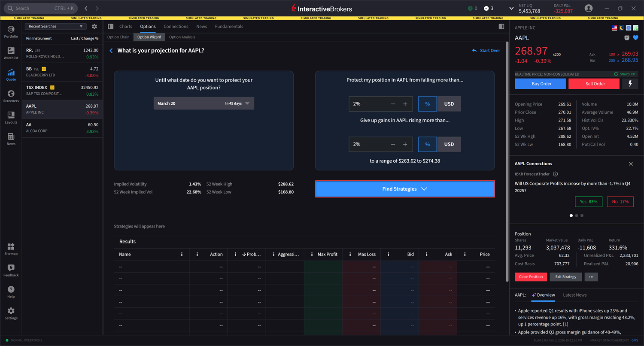Click the lightning bolt quick order icon

point(630,84)
